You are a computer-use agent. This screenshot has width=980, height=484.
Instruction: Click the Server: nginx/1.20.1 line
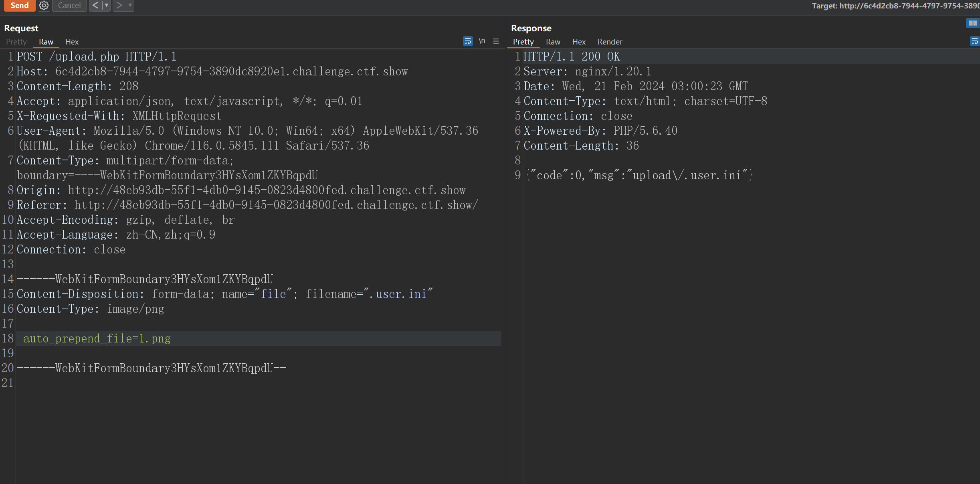pyautogui.click(x=588, y=71)
